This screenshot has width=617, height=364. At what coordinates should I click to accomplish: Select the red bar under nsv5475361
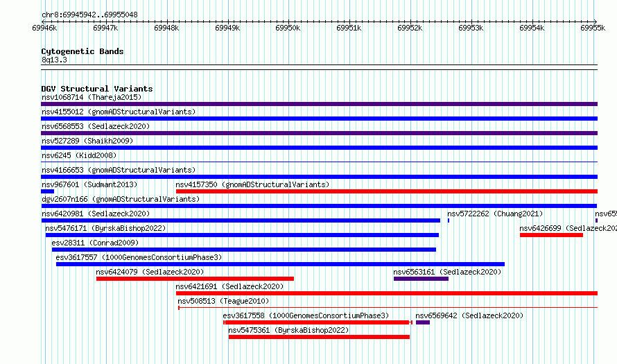pos(319,337)
